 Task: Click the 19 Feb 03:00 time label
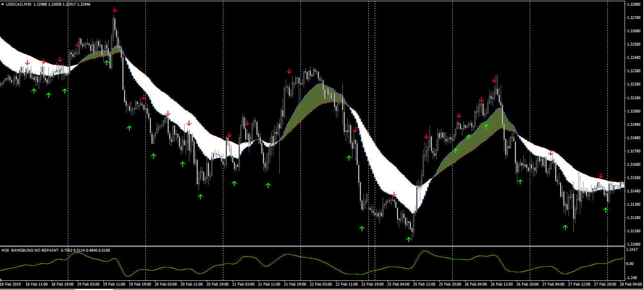pyautogui.click(x=88, y=284)
